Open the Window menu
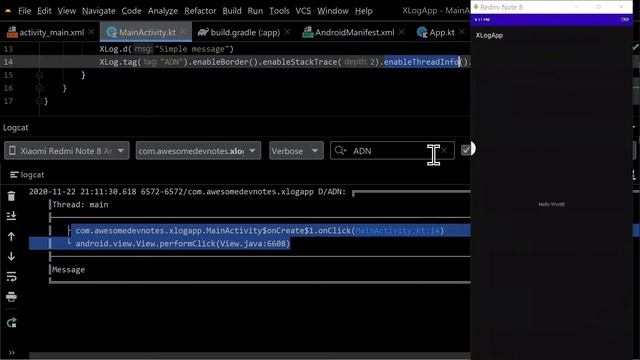The height and width of the screenshot is (360, 640). (333, 11)
